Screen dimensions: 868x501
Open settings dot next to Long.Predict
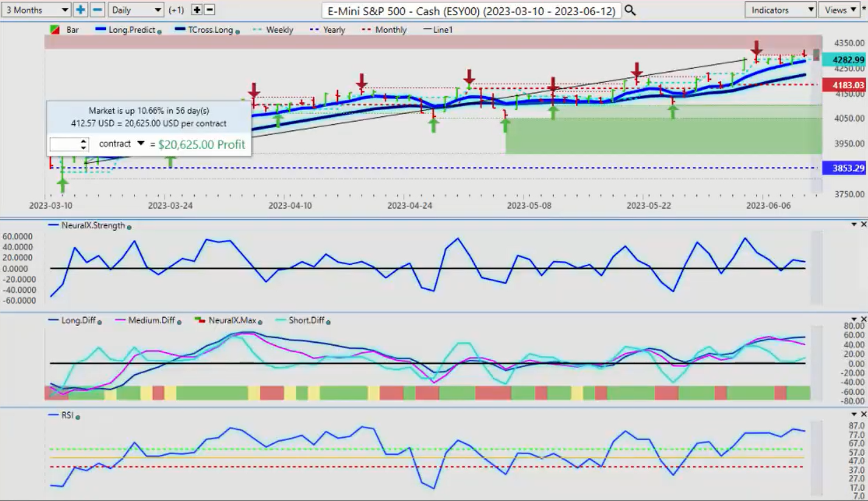[159, 30]
